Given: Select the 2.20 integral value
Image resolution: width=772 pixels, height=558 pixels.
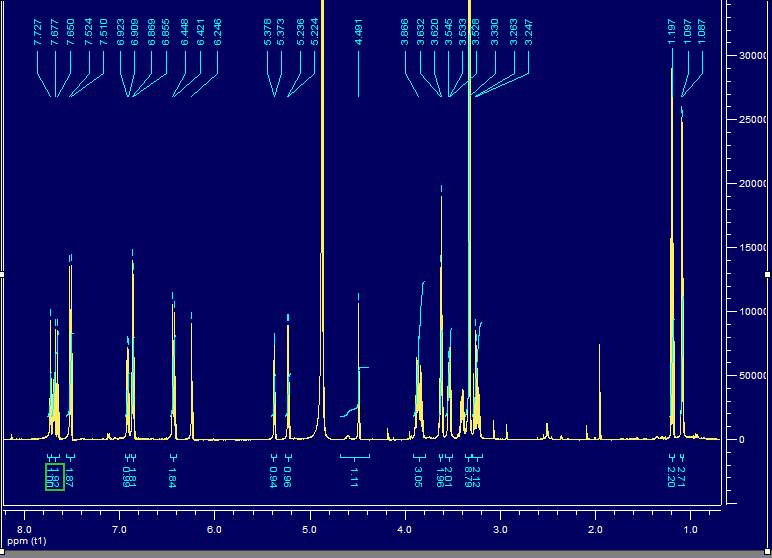Looking at the screenshot, I should point(671,477).
